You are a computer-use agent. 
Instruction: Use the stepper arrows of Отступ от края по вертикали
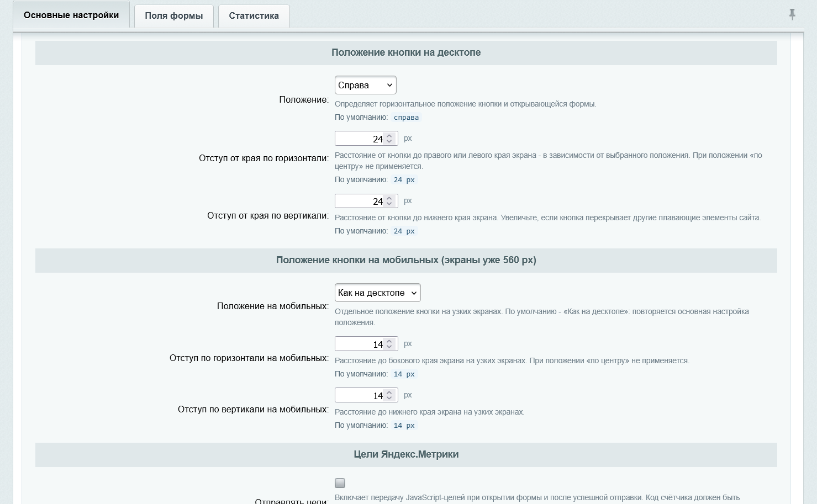tap(389, 201)
